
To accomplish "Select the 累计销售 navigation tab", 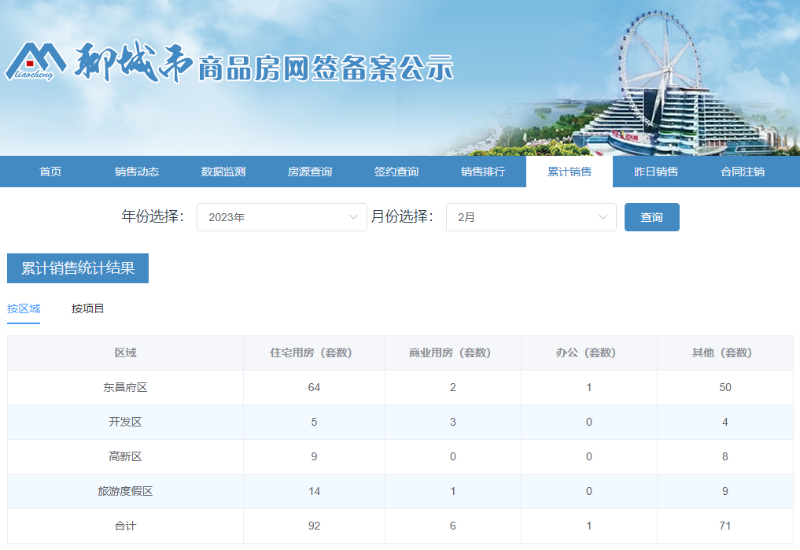I will (569, 172).
